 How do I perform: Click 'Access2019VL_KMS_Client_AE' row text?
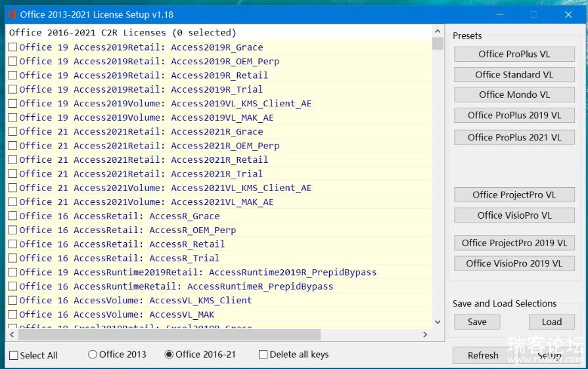(x=242, y=104)
